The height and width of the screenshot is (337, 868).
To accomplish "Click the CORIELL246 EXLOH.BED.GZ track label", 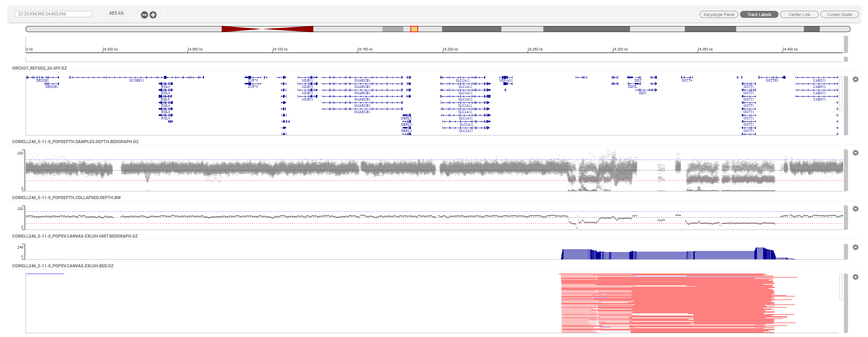I will tap(63, 266).
